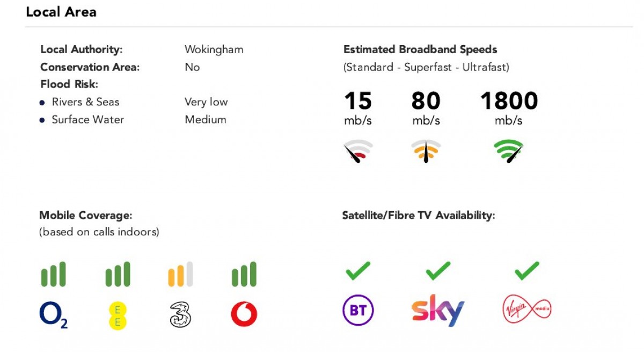Image resolution: width=644 pixels, height=352 pixels.
Task: Click the 1800 mb/s ultrafast speed figure
Action: point(508,101)
